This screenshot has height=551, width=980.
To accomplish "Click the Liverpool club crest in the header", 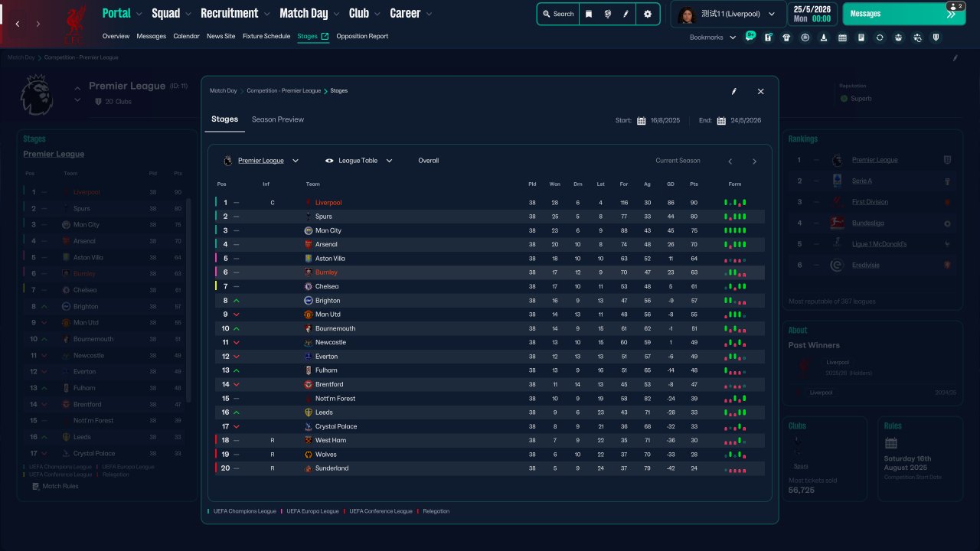I will pos(75,23).
